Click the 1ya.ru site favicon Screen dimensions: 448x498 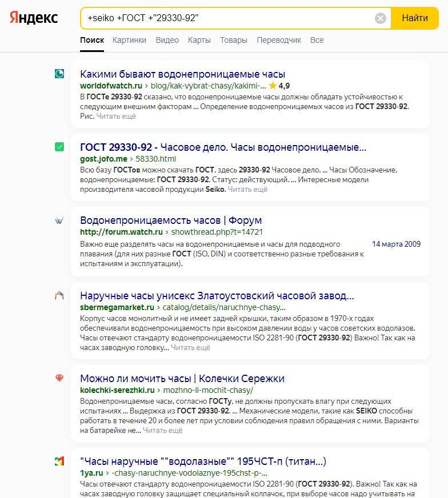tap(59, 461)
